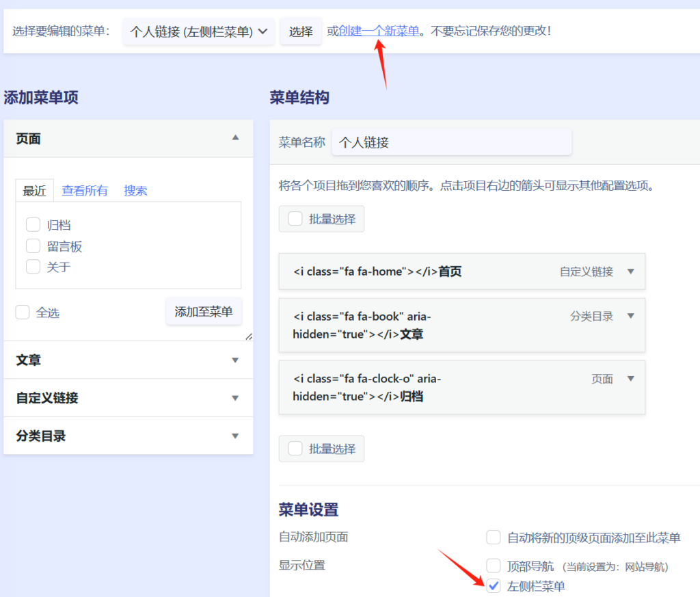The image size is (700, 597).
Task: Uncheck the 左侧栏菜单 display location
Action: click(x=494, y=586)
